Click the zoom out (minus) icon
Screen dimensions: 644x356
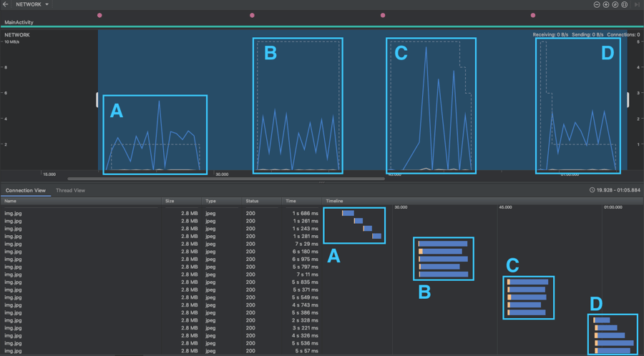point(597,4)
